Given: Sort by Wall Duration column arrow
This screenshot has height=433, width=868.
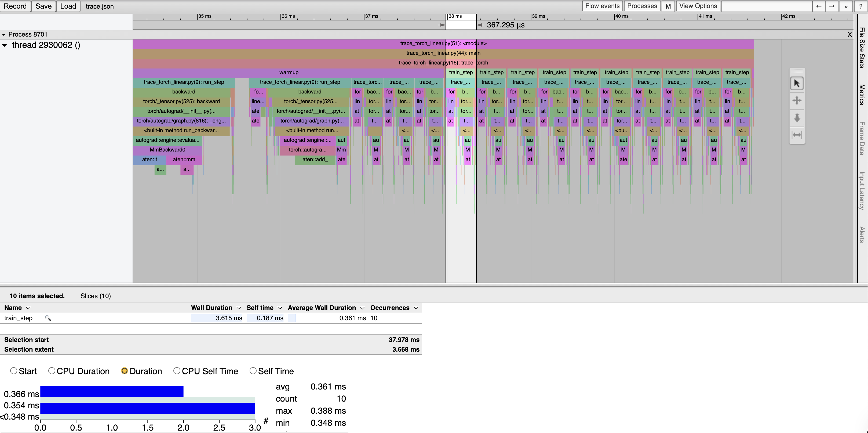Looking at the screenshot, I should point(239,308).
